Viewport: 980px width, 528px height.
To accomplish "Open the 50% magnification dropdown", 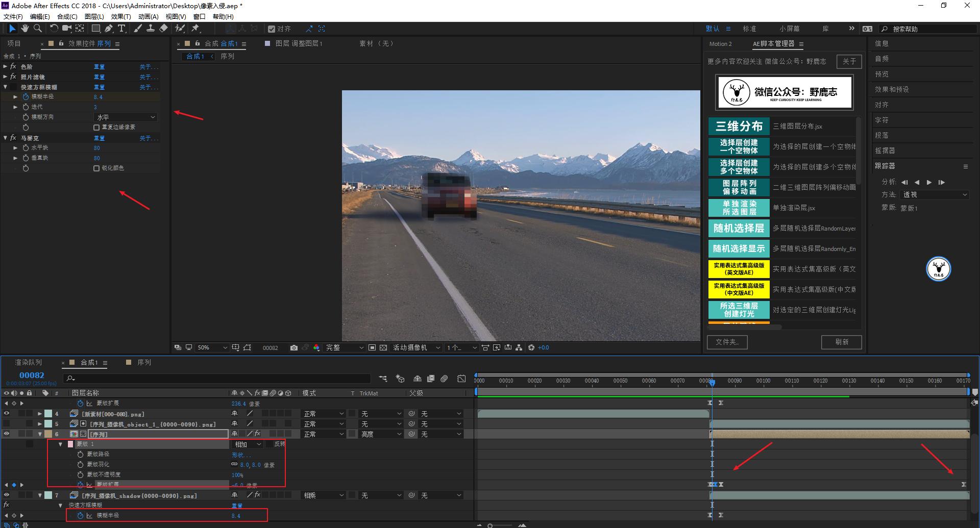I will coord(212,348).
